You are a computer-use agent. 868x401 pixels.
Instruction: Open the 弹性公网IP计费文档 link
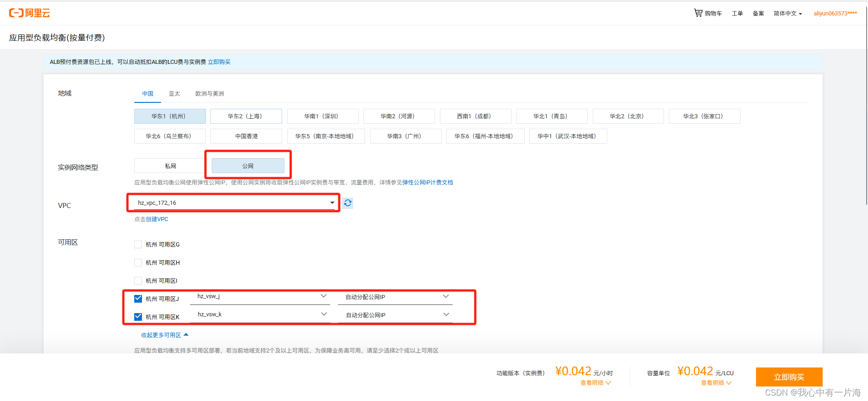pyautogui.click(x=428, y=183)
